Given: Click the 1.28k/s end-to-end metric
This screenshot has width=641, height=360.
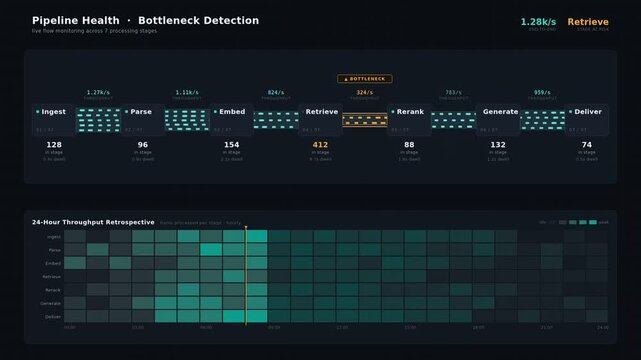Looking at the screenshot, I should [x=538, y=22].
